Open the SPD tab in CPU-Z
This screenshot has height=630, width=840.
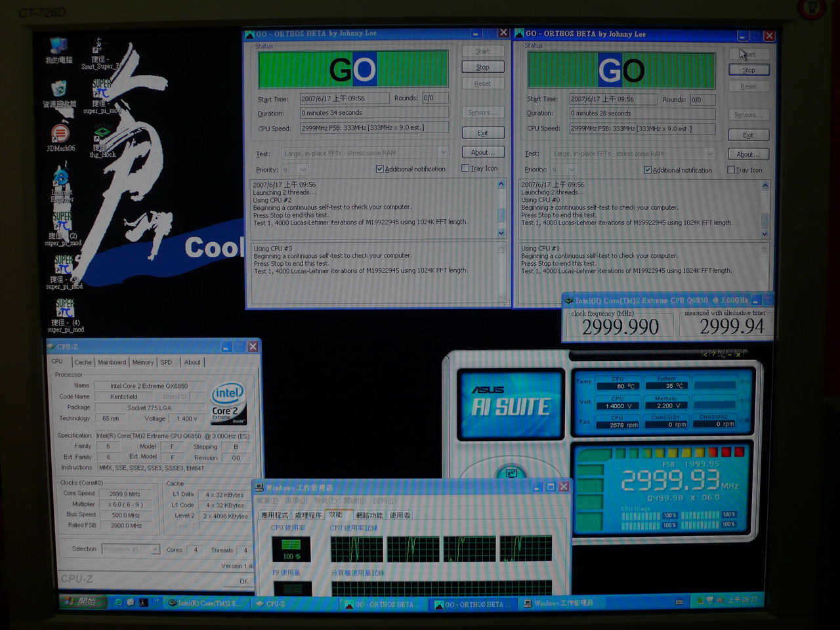tap(166, 362)
